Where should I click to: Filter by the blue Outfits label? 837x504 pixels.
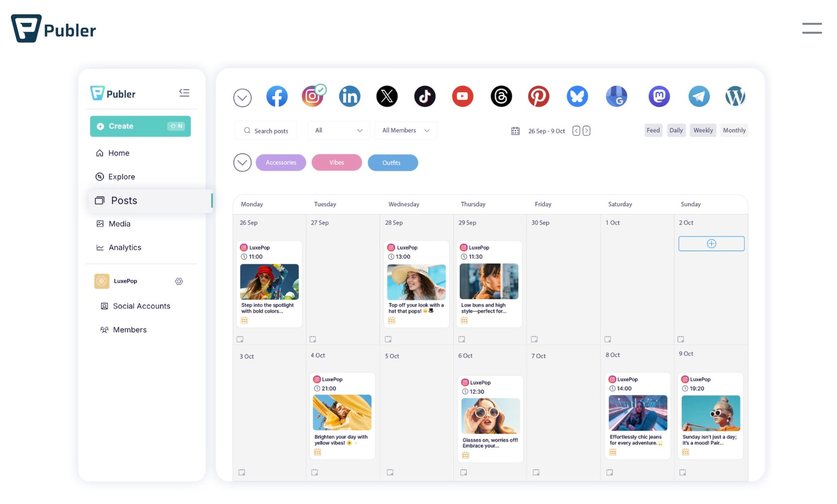(393, 163)
